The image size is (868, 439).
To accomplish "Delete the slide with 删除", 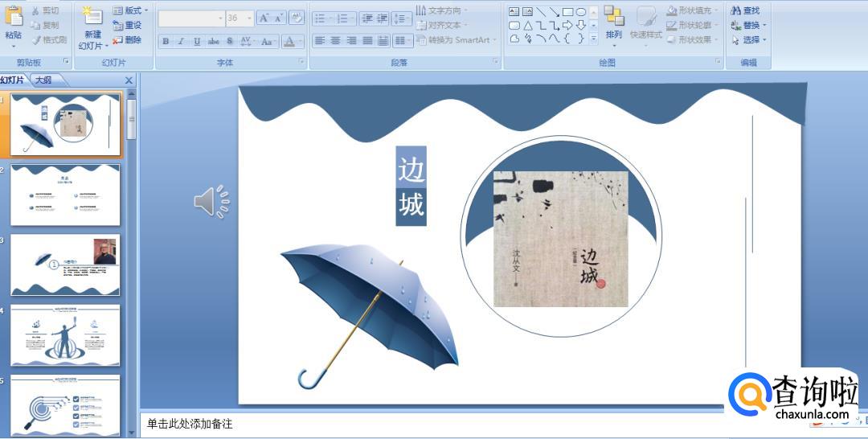I will (127, 40).
